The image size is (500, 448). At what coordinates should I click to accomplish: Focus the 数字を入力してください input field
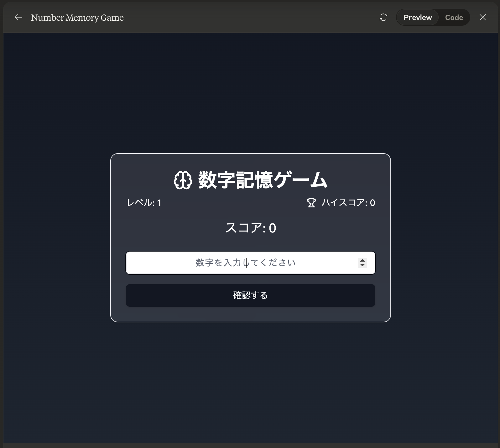tap(251, 263)
